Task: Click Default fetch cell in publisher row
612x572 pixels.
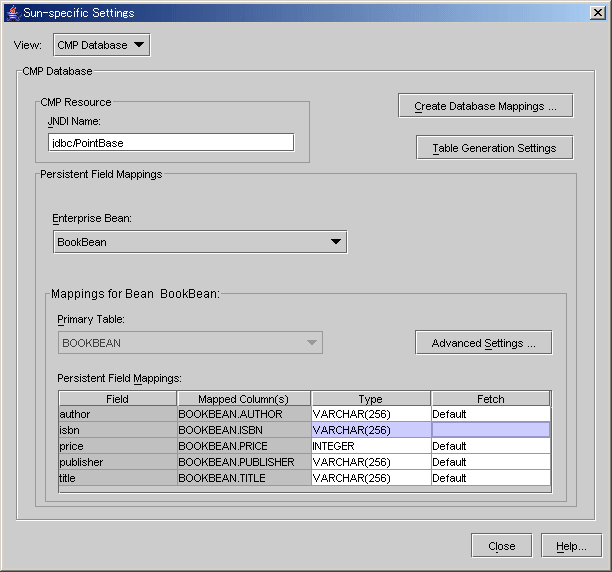Action: pyautogui.click(x=491, y=462)
